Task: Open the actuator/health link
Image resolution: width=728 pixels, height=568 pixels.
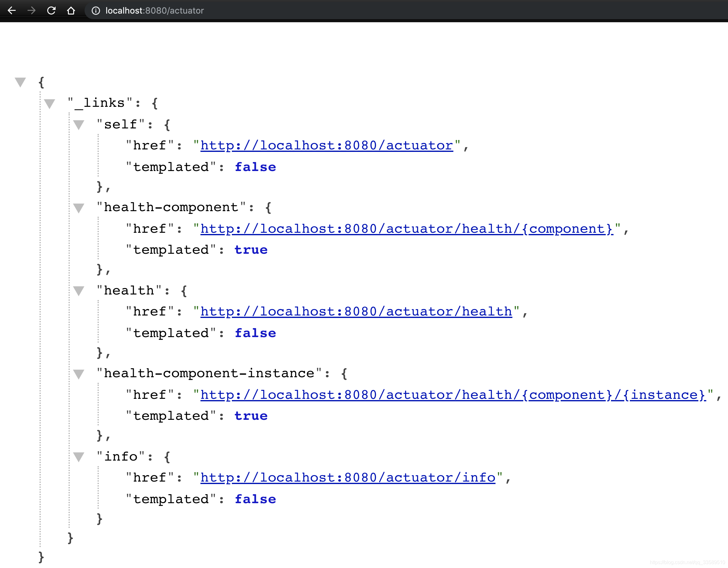Action: [356, 312]
